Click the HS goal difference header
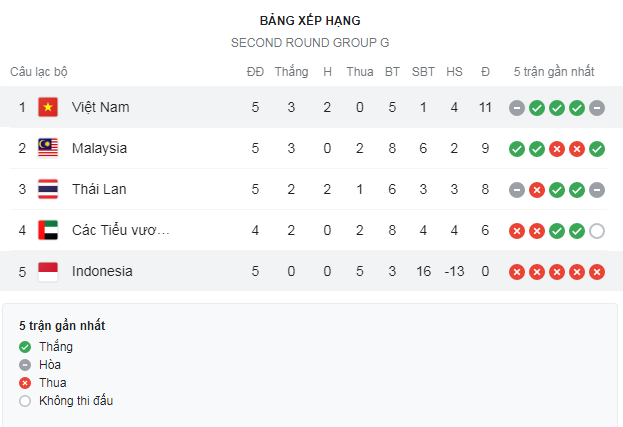 [x=454, y=72]
